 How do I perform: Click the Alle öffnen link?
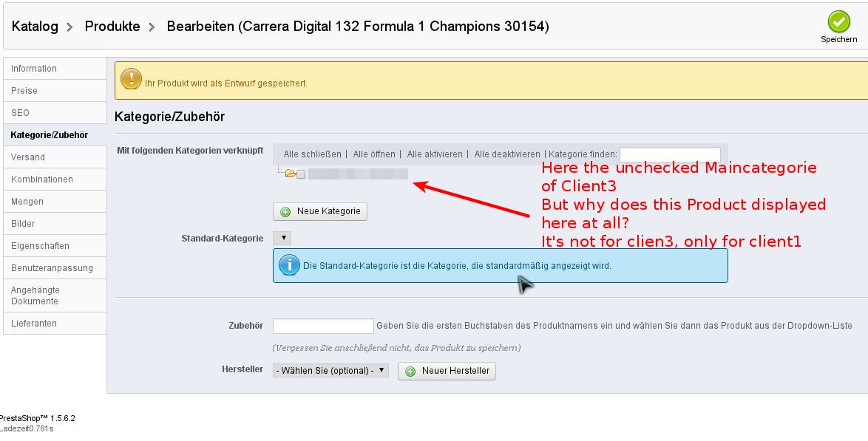pos(374,154)
